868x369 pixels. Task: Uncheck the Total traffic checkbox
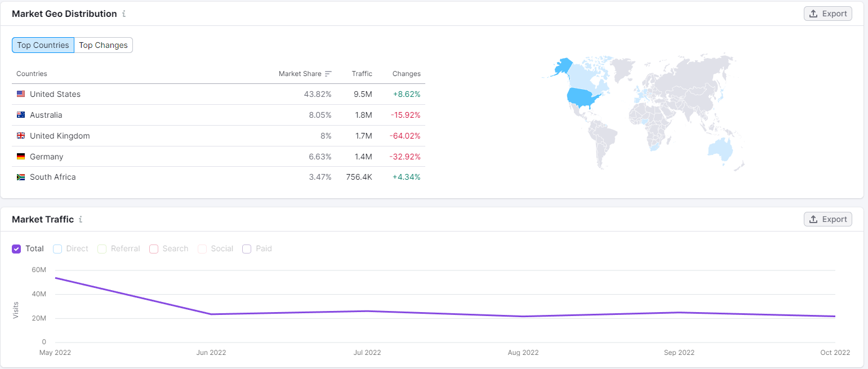16,249
